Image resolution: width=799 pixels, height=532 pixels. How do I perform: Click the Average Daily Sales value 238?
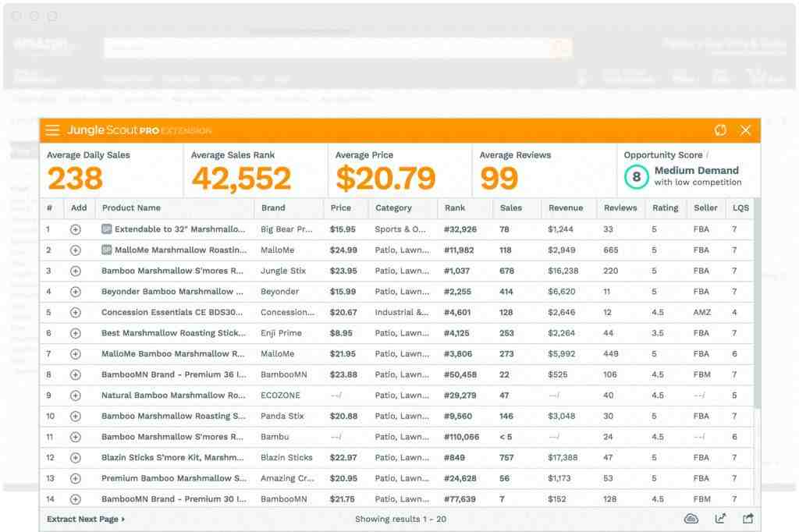click(76, 179)
